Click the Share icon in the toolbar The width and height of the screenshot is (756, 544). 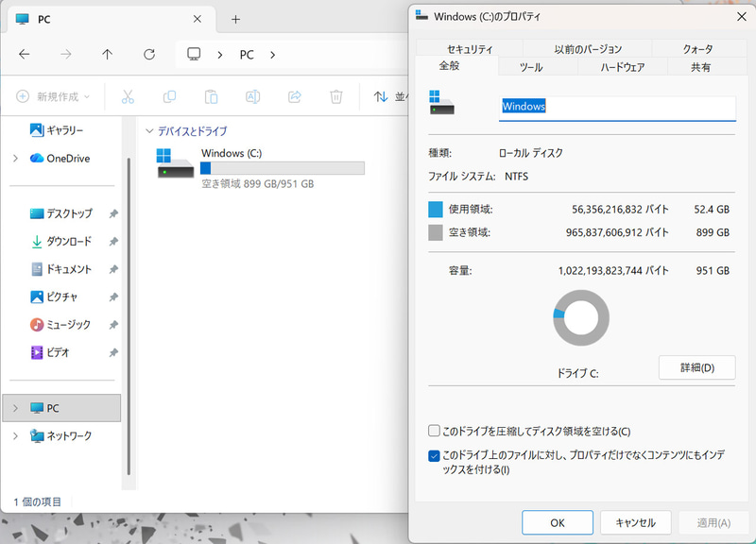point(294,96)
